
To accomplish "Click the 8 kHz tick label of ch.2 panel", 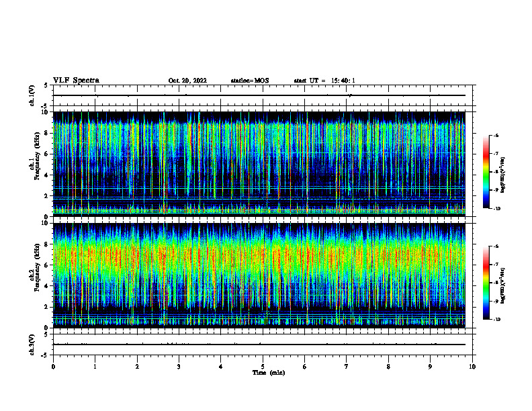I will (46, 244).
